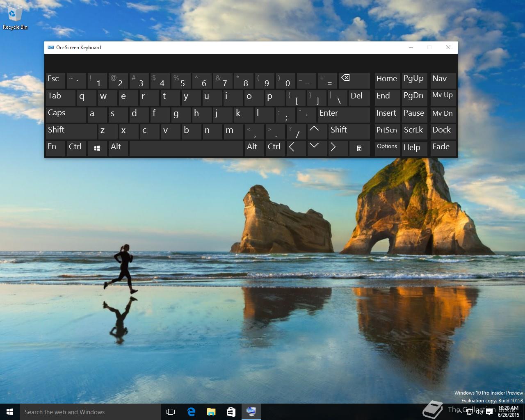Viewport: 525px width, 420px height.
Task: Click the backspace key icon
Action: click(354, 81)
